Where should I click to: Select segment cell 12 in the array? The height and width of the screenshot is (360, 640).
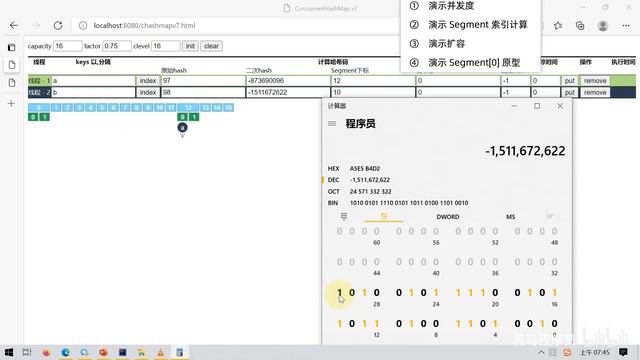tap(188, 108)
